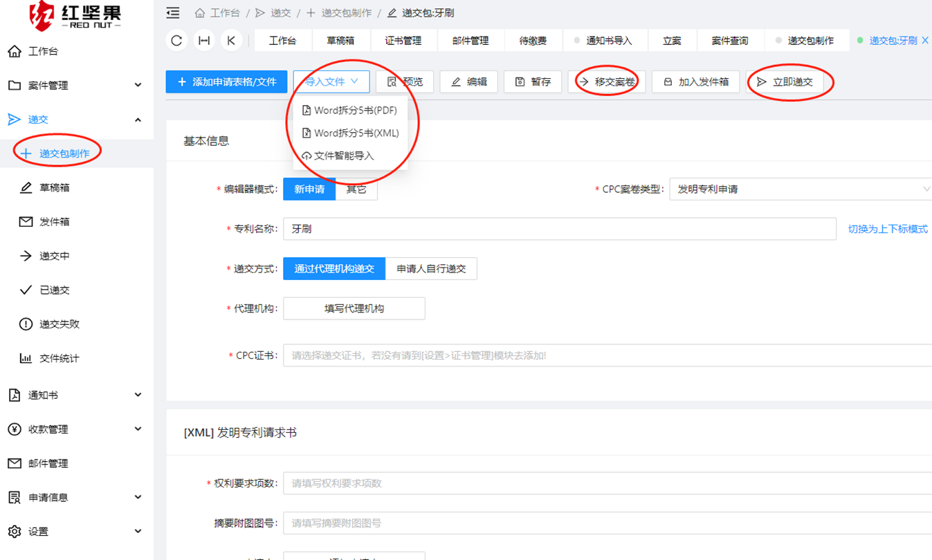
Task: Click the K-shaped jump-to-first-tab icon
Action: (x=231, y=41)
